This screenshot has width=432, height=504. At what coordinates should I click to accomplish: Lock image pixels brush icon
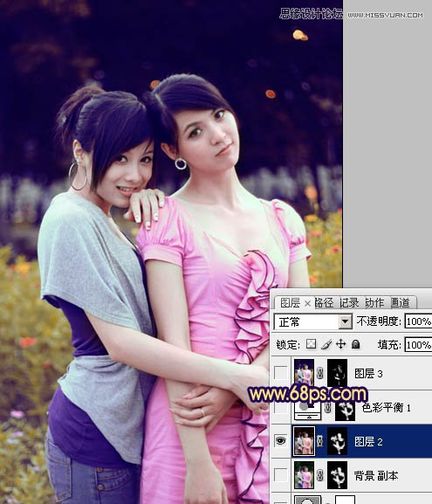tap(326, 344)
